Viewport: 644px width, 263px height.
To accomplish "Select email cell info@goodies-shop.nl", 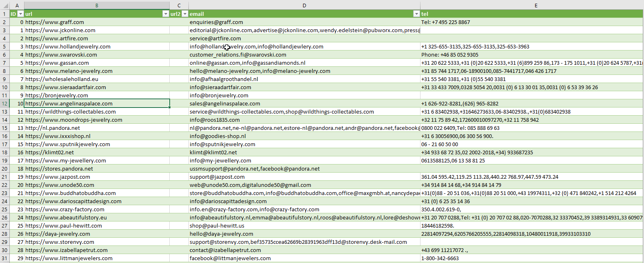I will (x=304, y=136).
